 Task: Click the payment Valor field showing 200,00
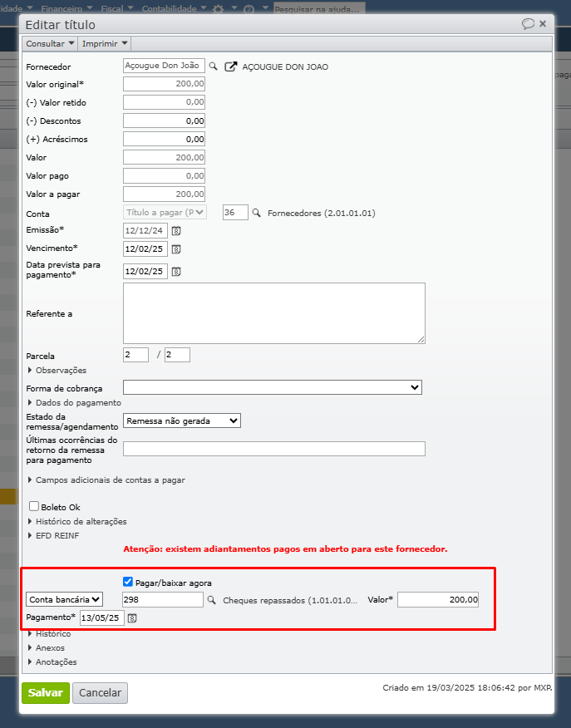(438, 599)
